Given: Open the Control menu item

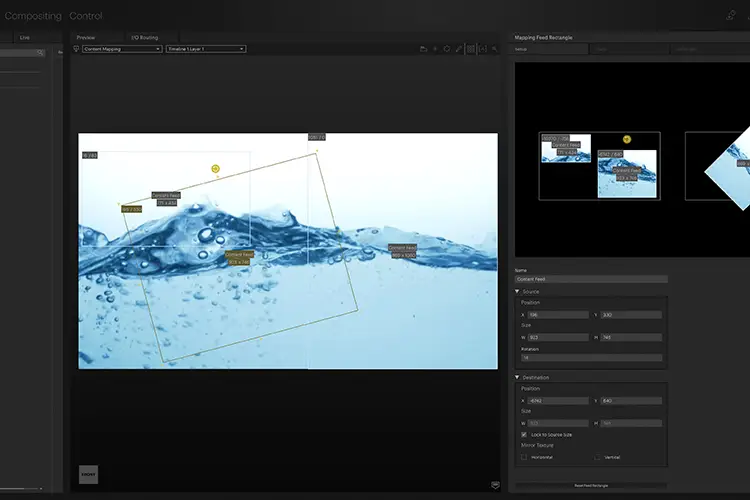Looking at the screenshot, I should (86, 16).
